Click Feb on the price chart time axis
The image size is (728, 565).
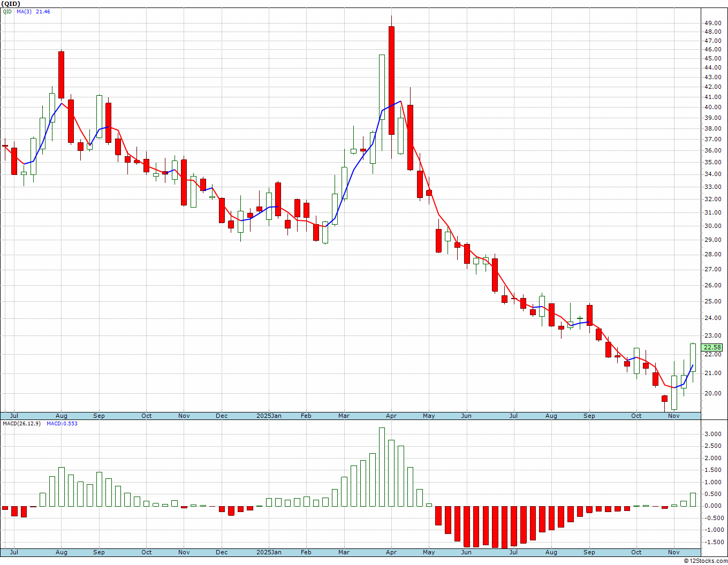[x=306, y=416]
